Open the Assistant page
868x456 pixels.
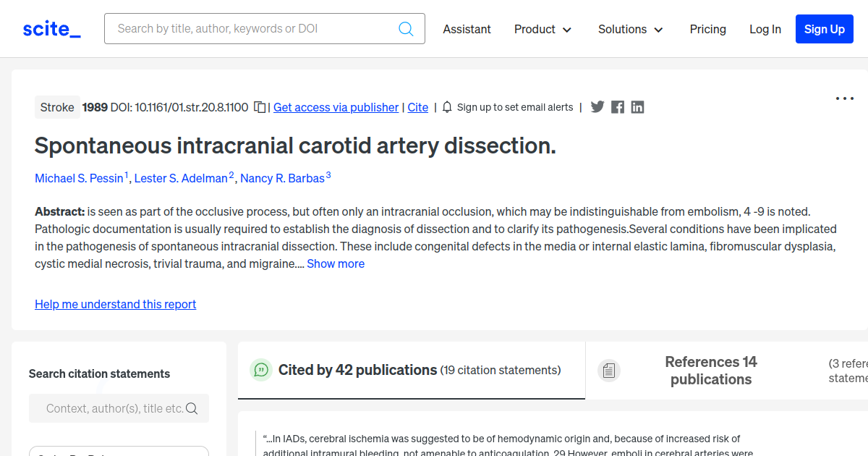467,29
